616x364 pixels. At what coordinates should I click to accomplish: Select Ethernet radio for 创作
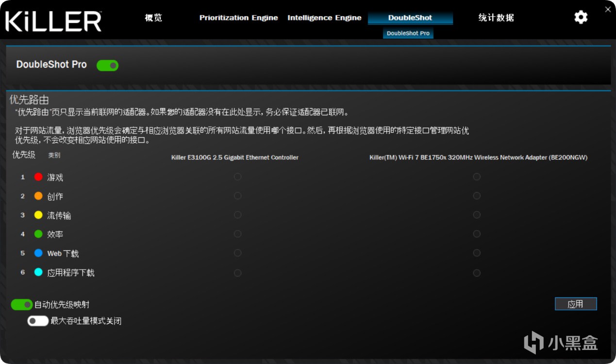[x=237, y=196]
